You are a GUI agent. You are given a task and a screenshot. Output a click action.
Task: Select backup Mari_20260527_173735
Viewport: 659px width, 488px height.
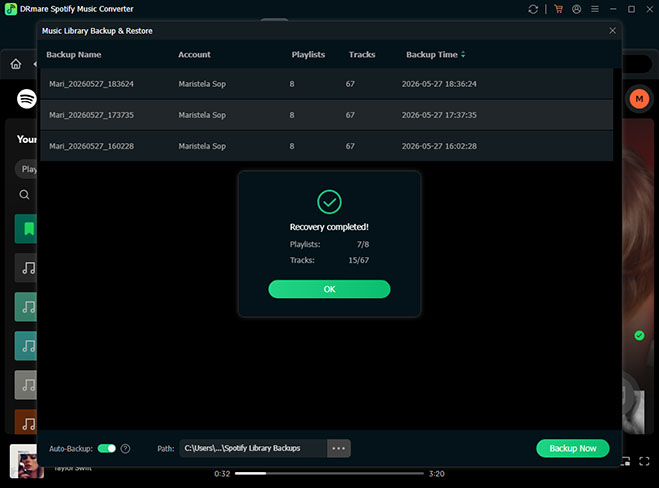click(327, 115)
